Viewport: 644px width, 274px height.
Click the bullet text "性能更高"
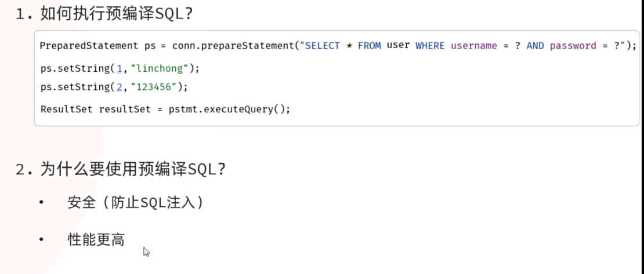96,240
